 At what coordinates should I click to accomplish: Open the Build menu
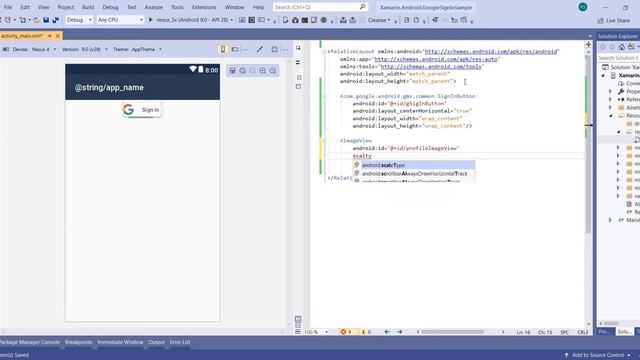coord(88,7)
